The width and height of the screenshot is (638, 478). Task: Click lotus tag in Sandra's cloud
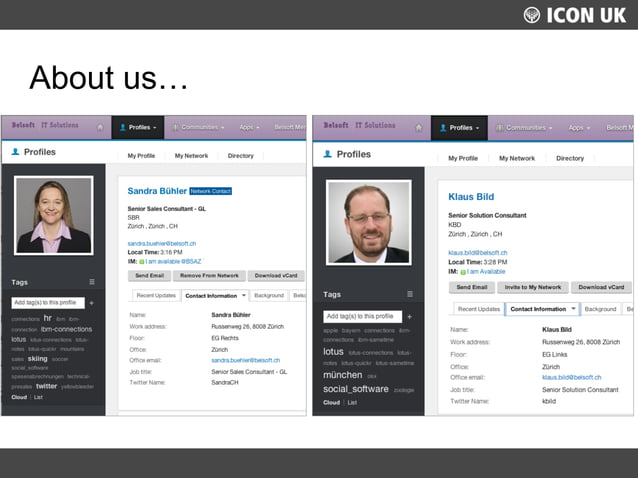click(19, 339)
